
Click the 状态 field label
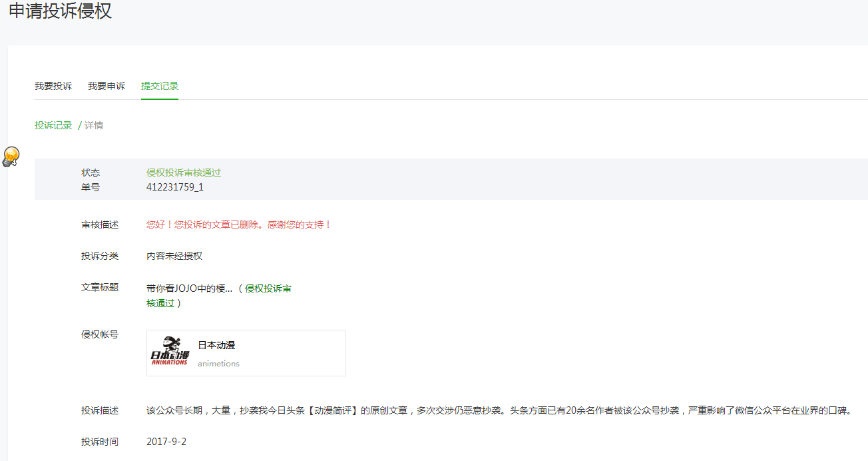coord(91,173)
